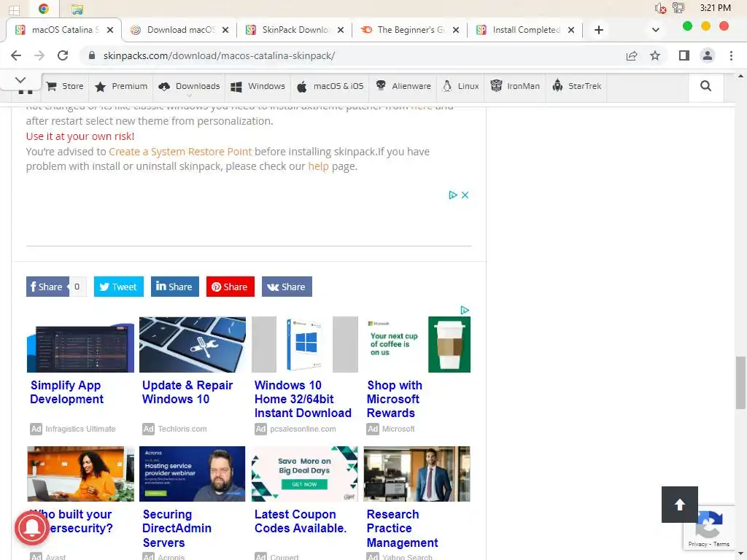Click the muted volume tray icon
The height and width of the screenshot is (560, 747).
pyautogui.click(x=660, y=8)
